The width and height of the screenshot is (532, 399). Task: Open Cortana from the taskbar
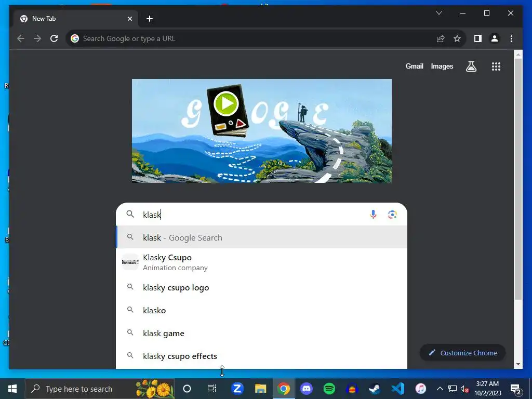[187, 389]
